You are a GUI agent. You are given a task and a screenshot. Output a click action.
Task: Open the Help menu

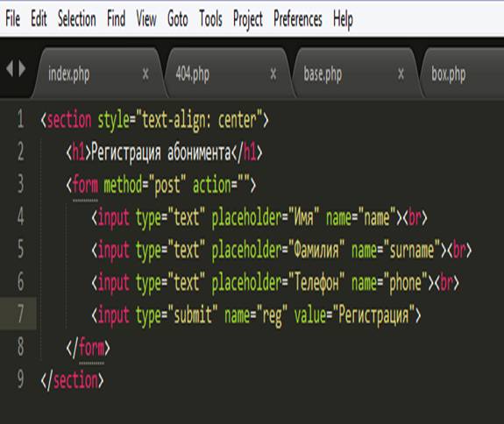click(343, 20)
